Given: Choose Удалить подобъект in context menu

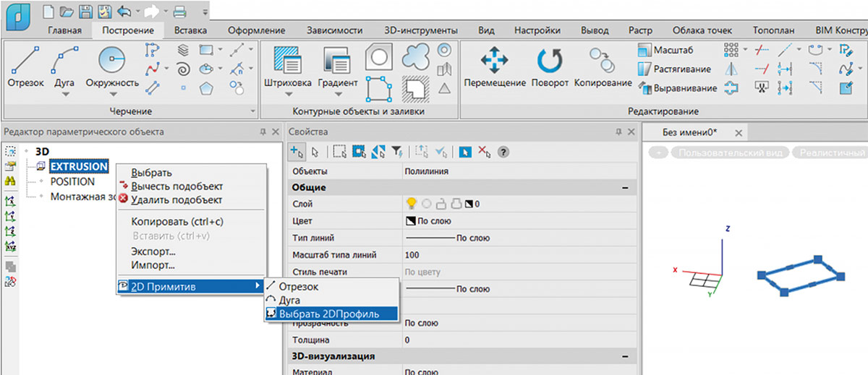Looking at the screenshot, I should [176, 199].
